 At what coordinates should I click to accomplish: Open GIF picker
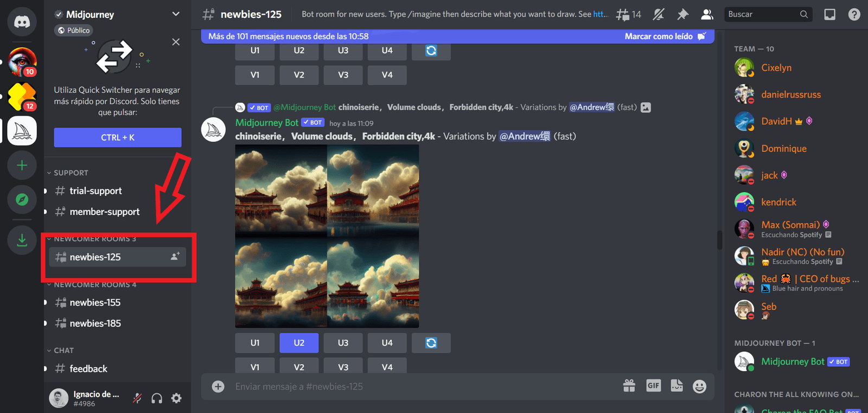click(x=653, y=386)
